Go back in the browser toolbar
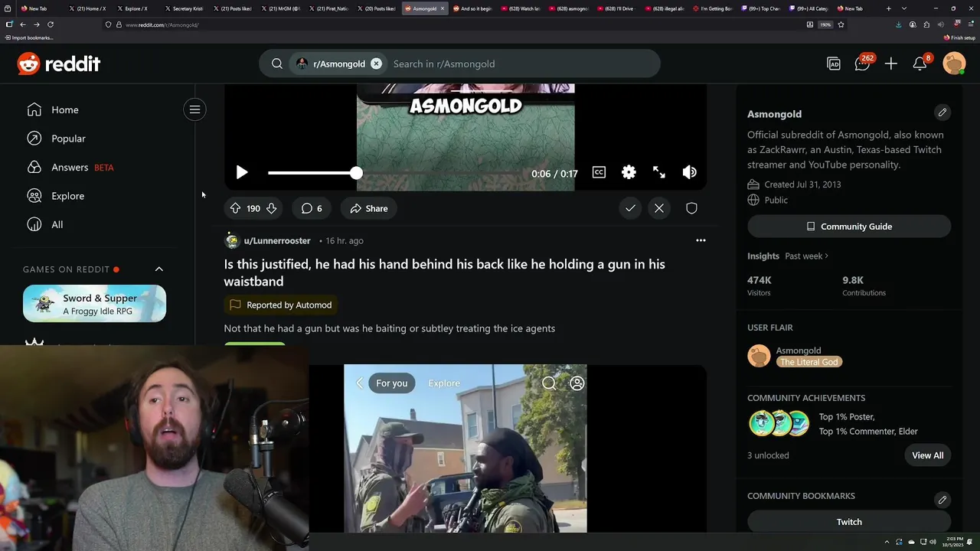This screenshot has height=551, width=980. coord(22,24)
